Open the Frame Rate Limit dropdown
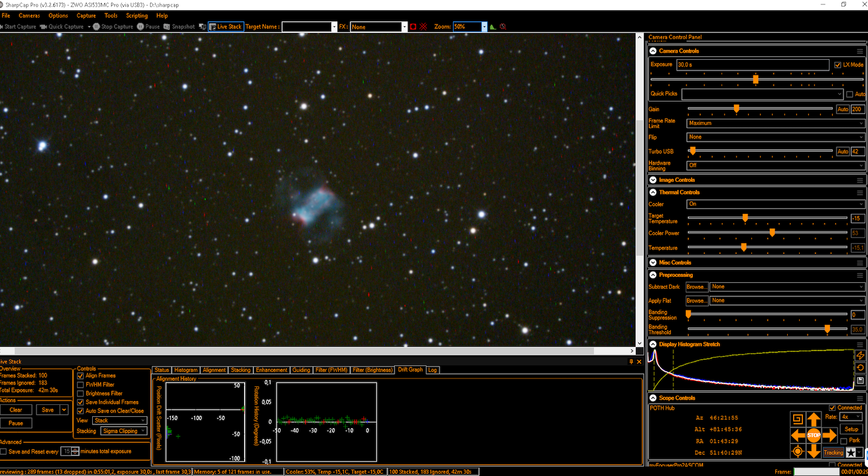868x476 pixels. (776, 123)
